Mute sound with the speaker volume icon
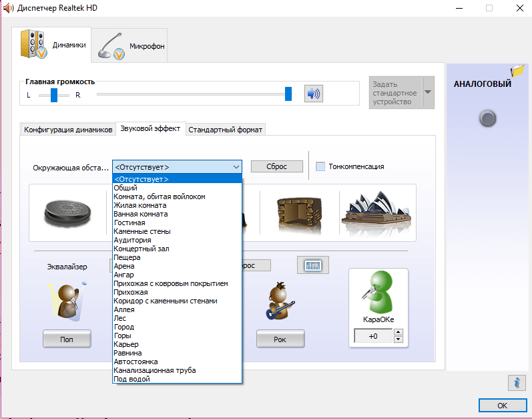The width and height of the screenshot is (532, 419). (x=314, y=94)
